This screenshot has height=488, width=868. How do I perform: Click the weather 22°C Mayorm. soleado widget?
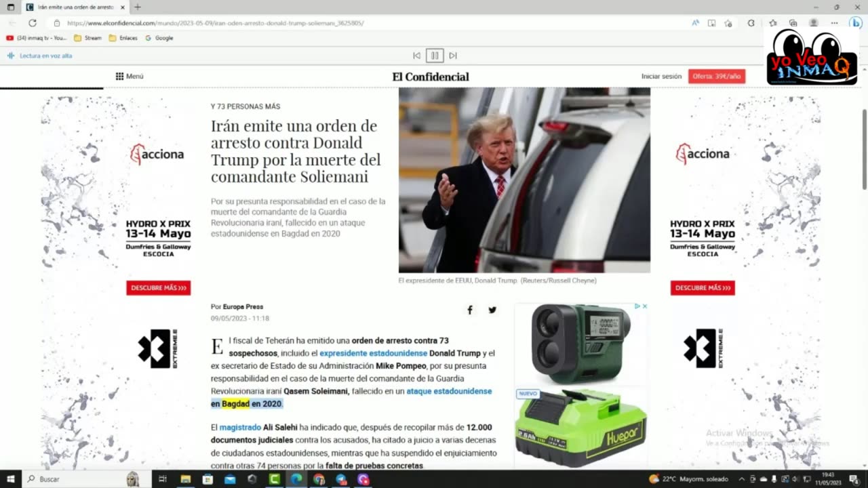point(688,479)
